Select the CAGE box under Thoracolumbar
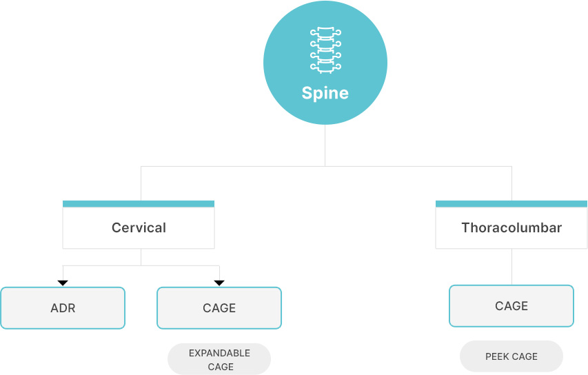588x375 pixels. coord(511,306)
